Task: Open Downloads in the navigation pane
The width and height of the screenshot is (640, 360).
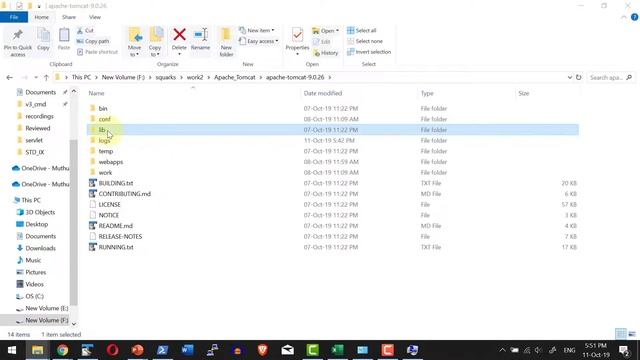Action: coord(40,248)
